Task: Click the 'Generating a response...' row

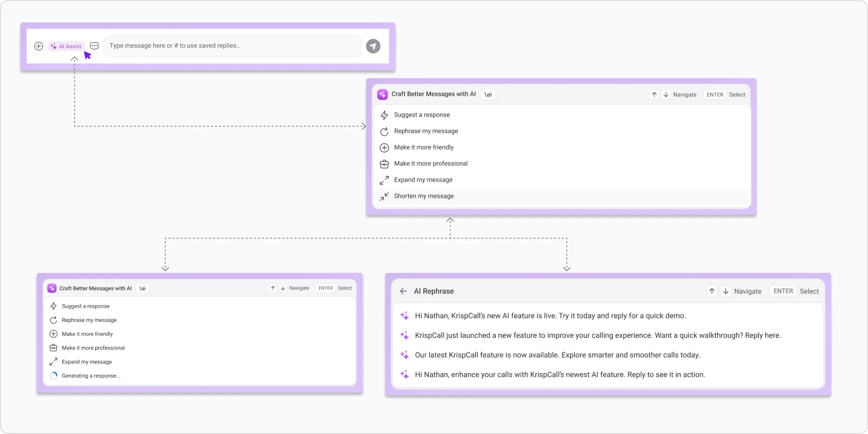Action: pyautogui.click(x=200, y=376)
